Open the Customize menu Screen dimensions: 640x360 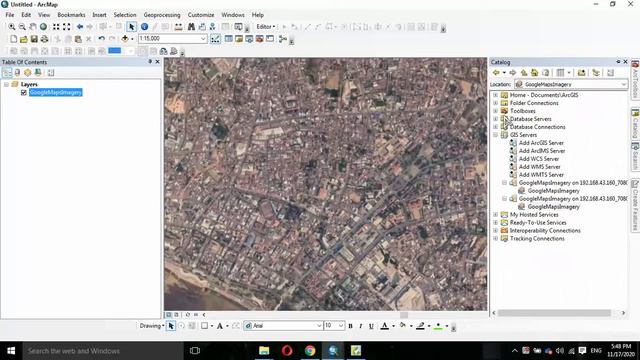pyautogui.click(x=201, y=15)
